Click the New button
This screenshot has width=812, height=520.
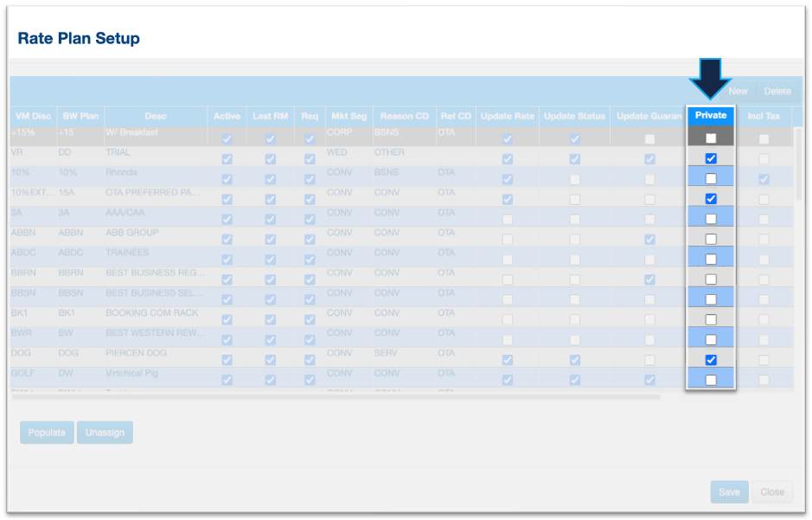click(x=738, y=91)
